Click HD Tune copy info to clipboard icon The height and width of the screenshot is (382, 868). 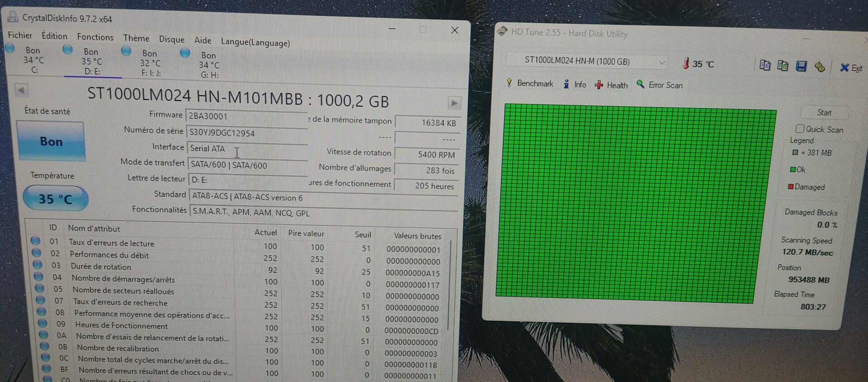(x=765, y=65)
